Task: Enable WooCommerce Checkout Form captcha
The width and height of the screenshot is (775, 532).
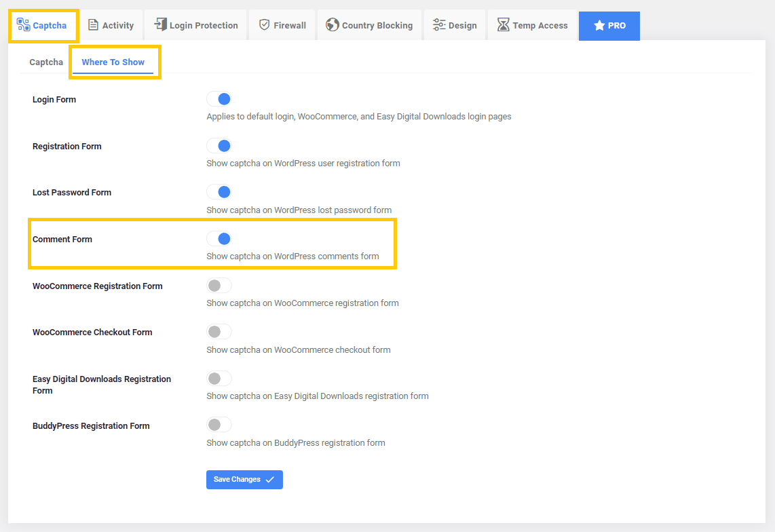Action: 219,332
